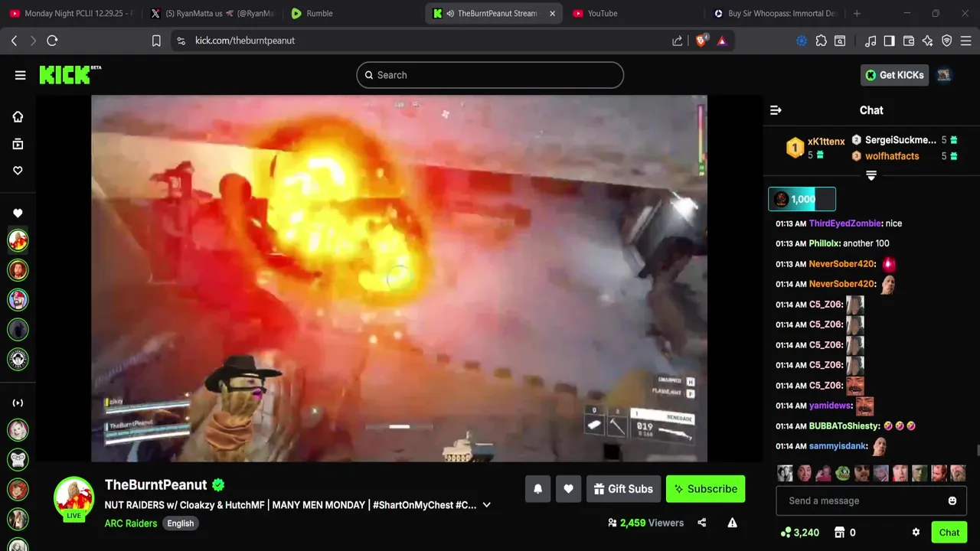Image resolution: width=980 pixels, height=551 pixels.
Task: Open a new browser tab
Action: (857, 13)
